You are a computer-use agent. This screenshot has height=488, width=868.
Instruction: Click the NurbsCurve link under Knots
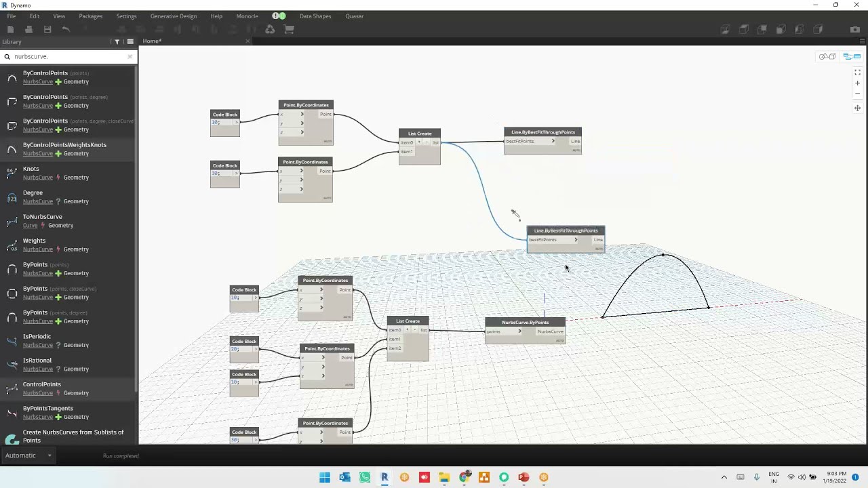point(38,178)
